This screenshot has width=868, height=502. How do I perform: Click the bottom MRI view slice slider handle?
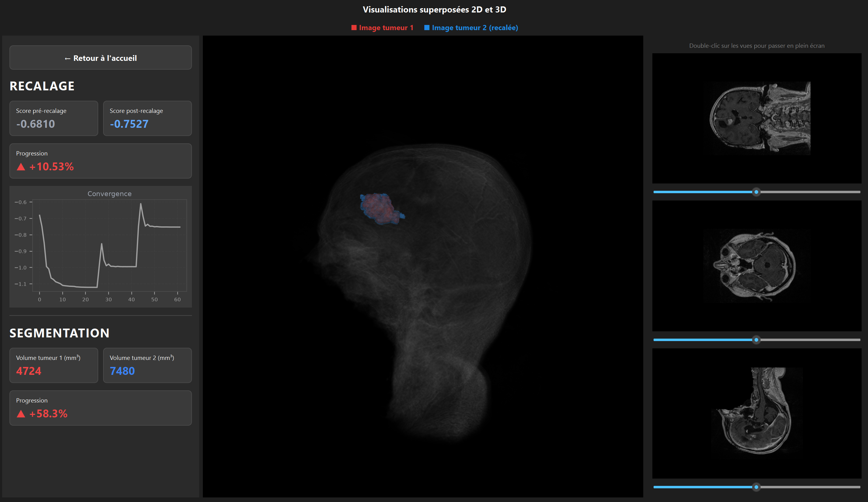click(756, 487)
